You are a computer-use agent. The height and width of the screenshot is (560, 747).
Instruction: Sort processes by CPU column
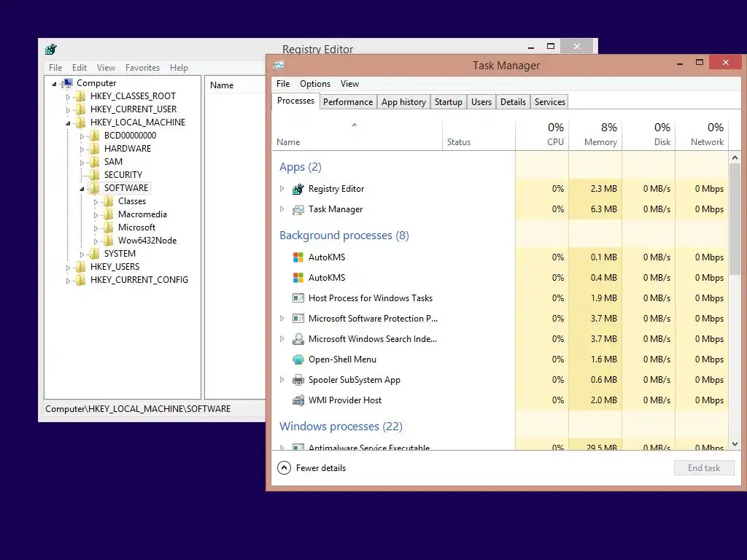pos(542,135)
